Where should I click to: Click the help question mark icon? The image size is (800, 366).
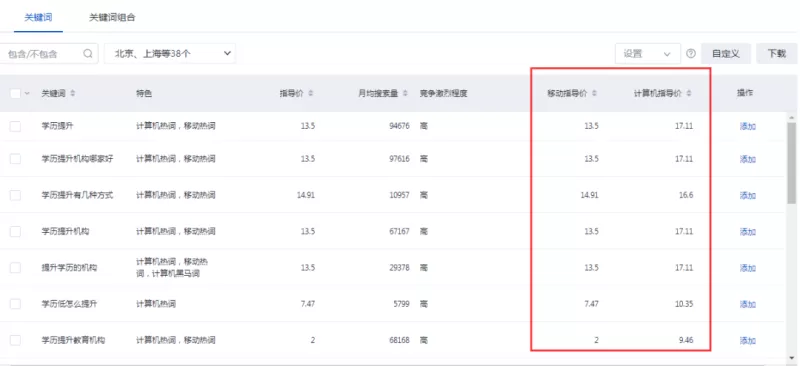691,54
